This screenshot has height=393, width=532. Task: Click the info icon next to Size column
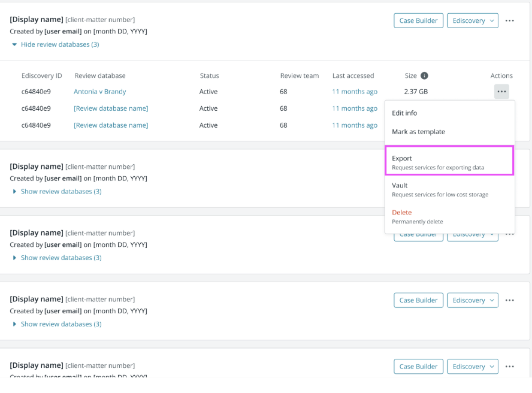(425, 75)
